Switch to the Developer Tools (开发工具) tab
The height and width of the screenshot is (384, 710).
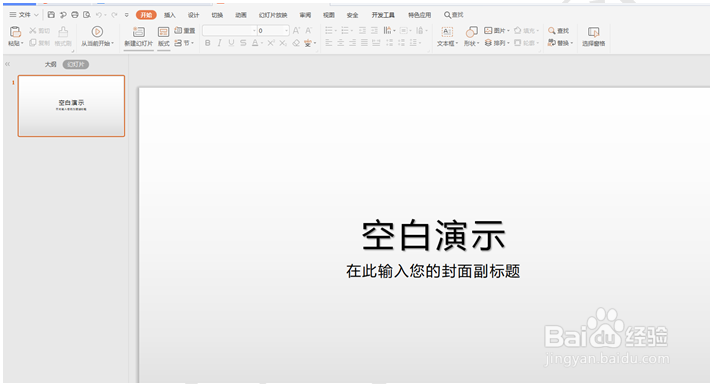point(383,15)
